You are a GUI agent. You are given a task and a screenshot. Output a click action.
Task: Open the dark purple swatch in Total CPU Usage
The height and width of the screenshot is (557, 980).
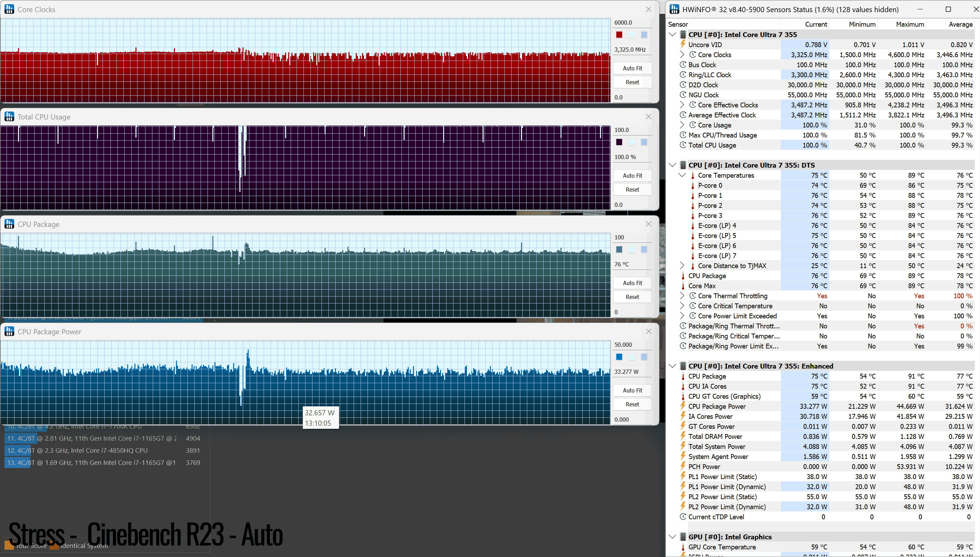(619, 142)
